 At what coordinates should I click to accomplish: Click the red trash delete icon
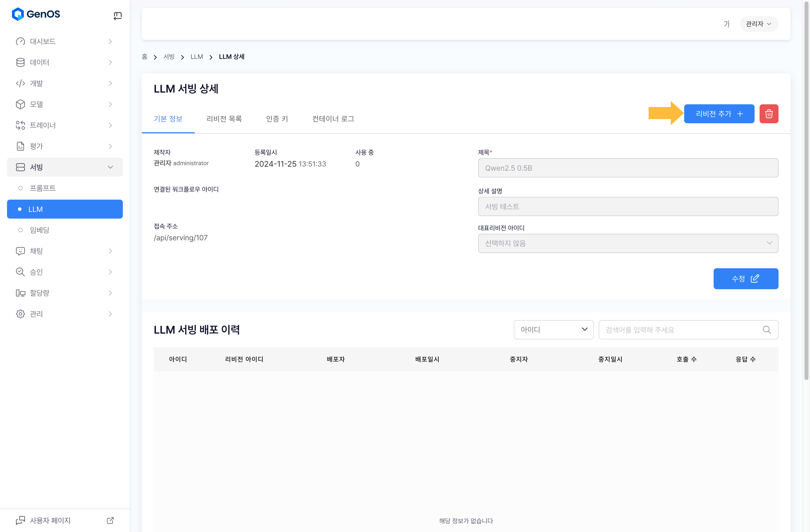(769, 114)
